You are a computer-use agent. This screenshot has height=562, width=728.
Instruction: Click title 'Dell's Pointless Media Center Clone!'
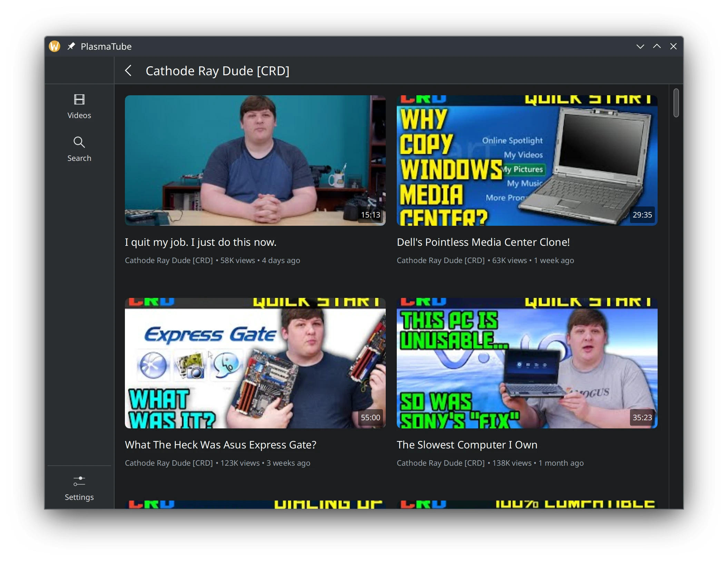pos(483,242)
